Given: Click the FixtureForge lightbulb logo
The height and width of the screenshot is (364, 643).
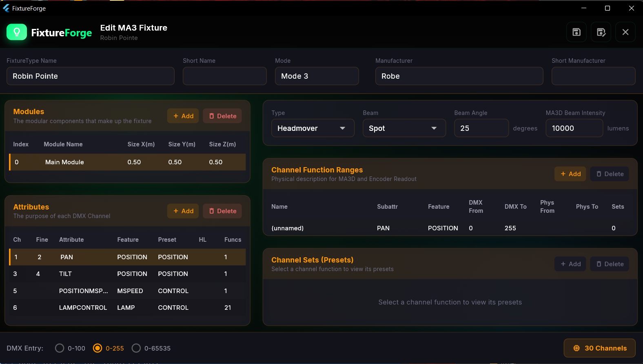Looking at the screenshot, I should click(x=17, y=32).
